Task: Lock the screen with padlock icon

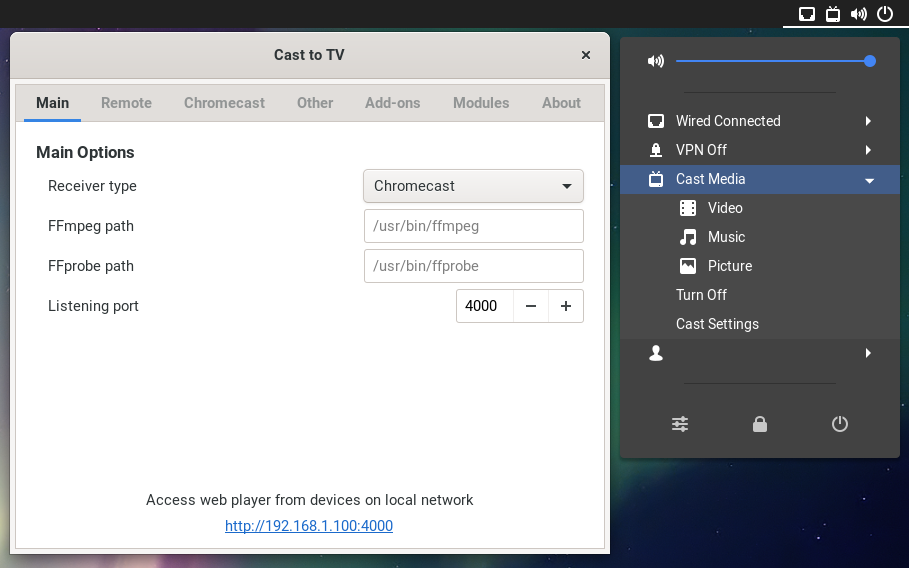Action: pos(760,424)
